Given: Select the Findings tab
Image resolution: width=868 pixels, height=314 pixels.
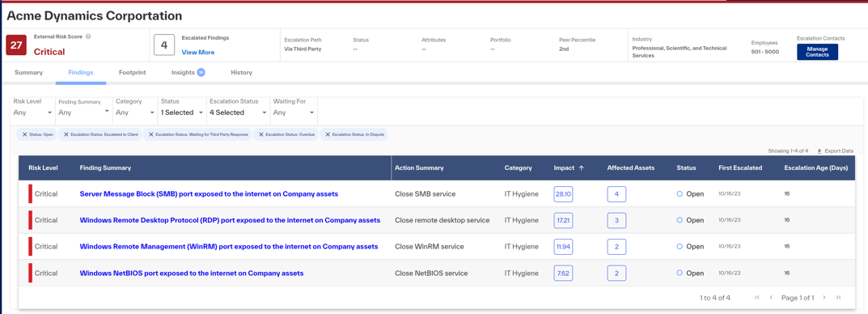Looking at the screenshot, I should point(81,73).
